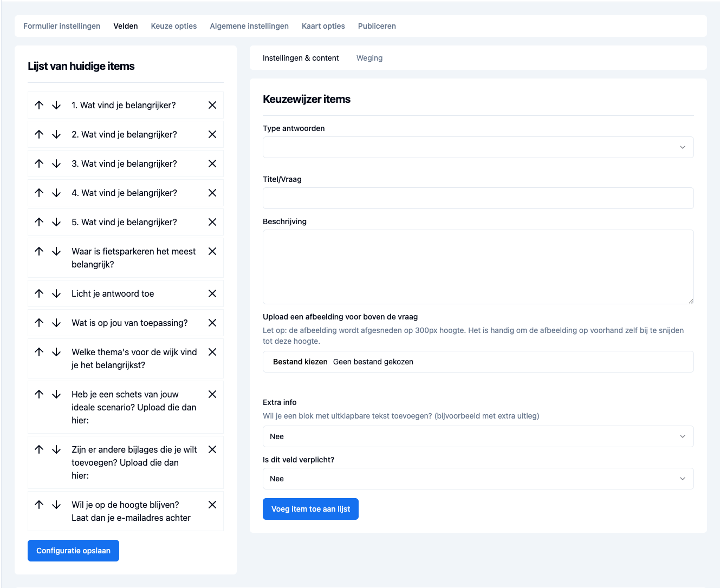
Task: Open the 'Type antwoorden' dropdown
Action: [x=478, y=147]
